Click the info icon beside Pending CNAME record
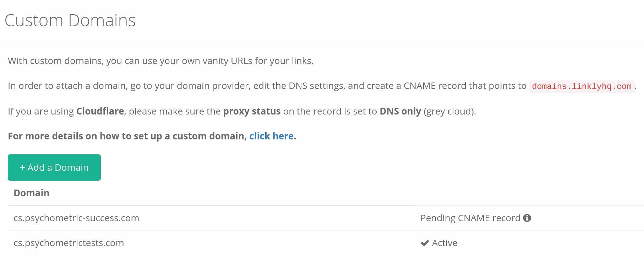Image resolution: width=644 pixels, height=271 pixels. (x=527, y=218)
